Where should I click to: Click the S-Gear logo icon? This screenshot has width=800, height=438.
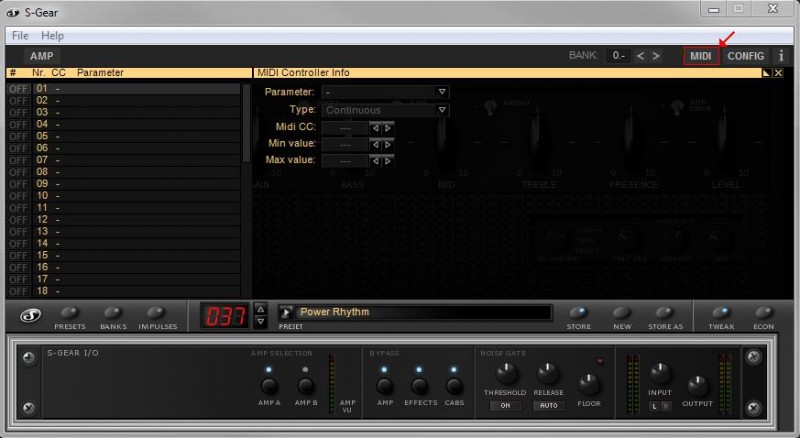tap(31, 315)
